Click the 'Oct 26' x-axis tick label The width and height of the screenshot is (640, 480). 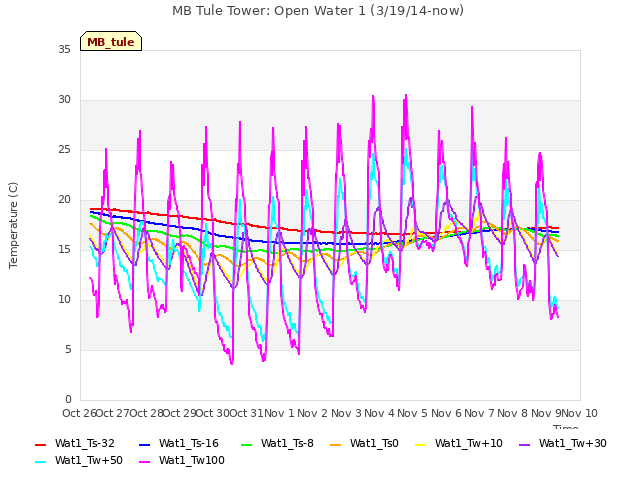(79, 413)
